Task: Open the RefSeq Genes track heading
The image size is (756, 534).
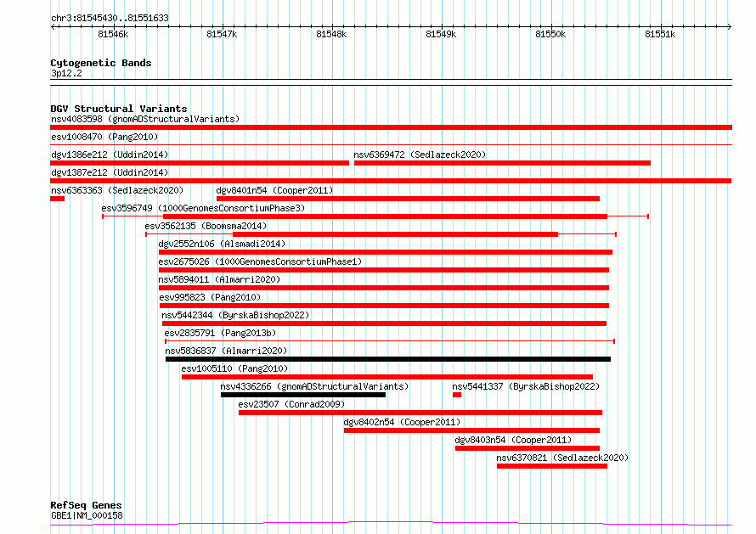Action: pos(86,505)
